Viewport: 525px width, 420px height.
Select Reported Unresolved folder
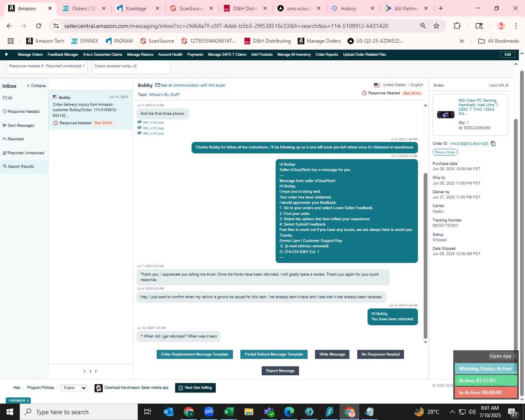click(23, 153)
